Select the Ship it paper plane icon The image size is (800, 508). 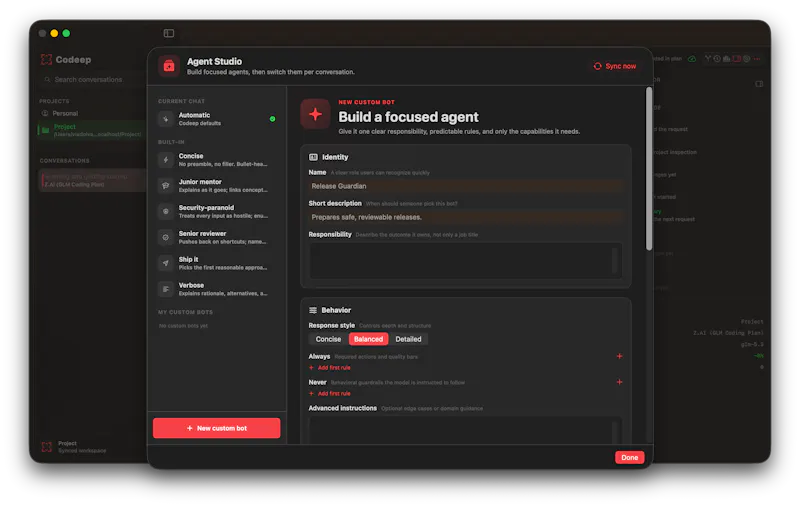point(166,263)
